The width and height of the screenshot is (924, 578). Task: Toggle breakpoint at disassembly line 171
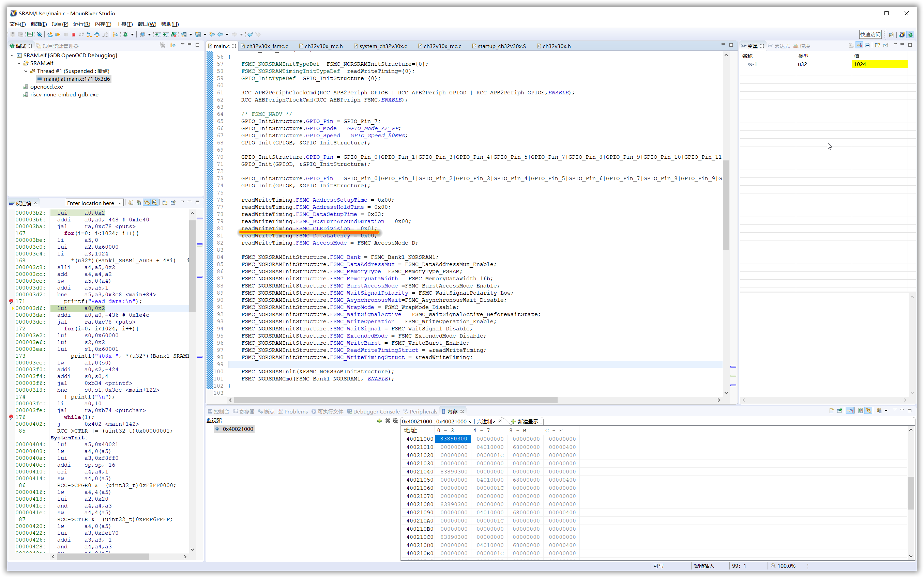coord(12,301)
